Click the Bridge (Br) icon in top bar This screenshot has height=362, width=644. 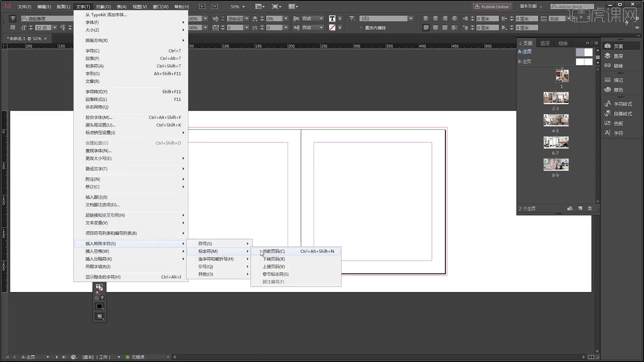pos(202,6)
